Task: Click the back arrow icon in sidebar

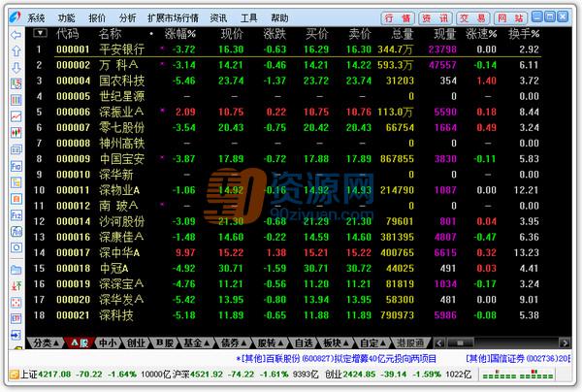Action: click(x=16, y=35)
